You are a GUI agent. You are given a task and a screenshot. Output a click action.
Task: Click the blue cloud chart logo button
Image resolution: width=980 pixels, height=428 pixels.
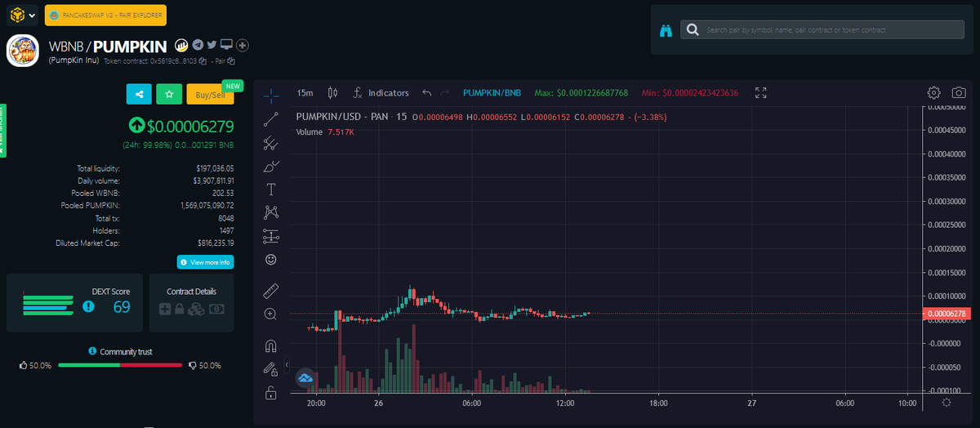click(305, 378)
